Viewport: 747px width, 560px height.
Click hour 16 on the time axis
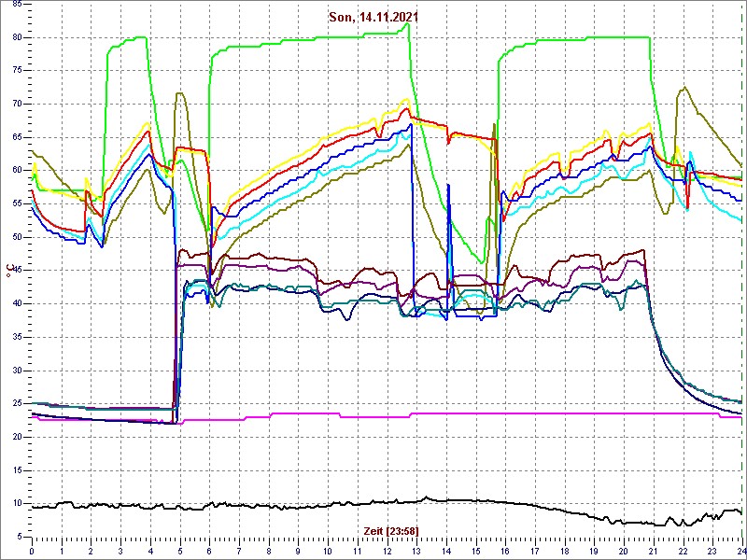[x=505, y=549]
